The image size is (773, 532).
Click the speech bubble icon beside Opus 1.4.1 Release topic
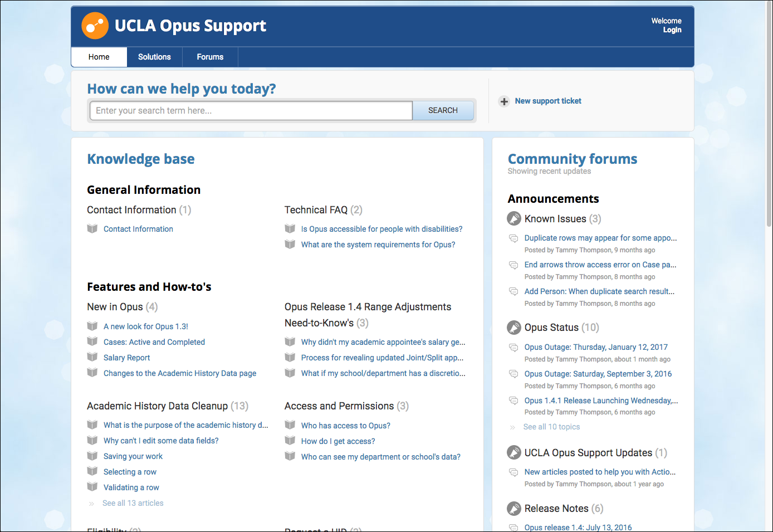click(513, 401)
